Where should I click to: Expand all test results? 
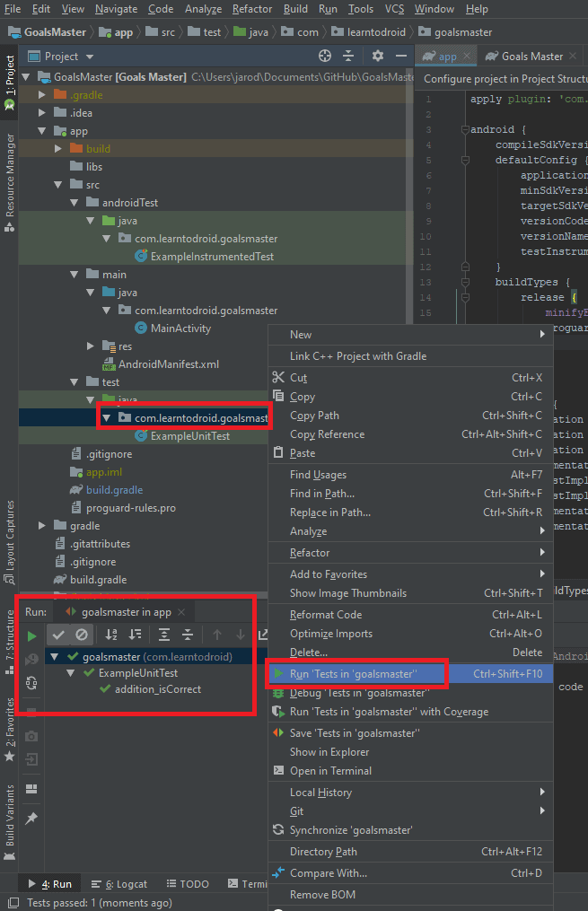[x=164, y=635]
